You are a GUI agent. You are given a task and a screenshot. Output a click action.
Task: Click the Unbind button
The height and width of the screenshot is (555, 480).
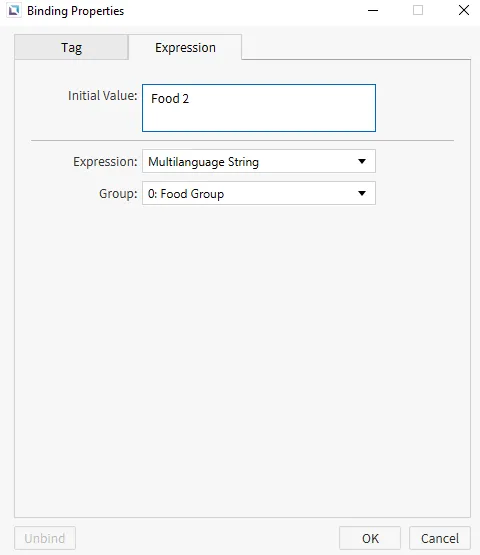point(45,538)
